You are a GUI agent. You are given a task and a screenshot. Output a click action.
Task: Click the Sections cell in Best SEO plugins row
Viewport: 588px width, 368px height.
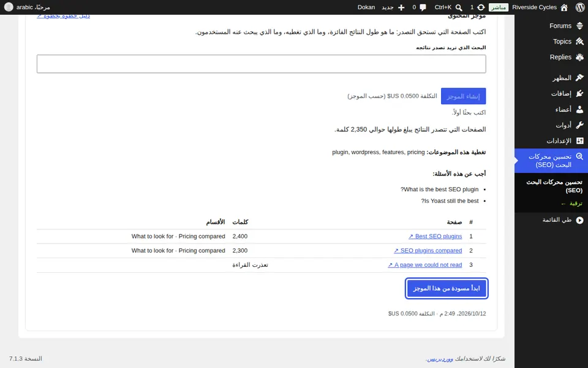pos(178,236)
